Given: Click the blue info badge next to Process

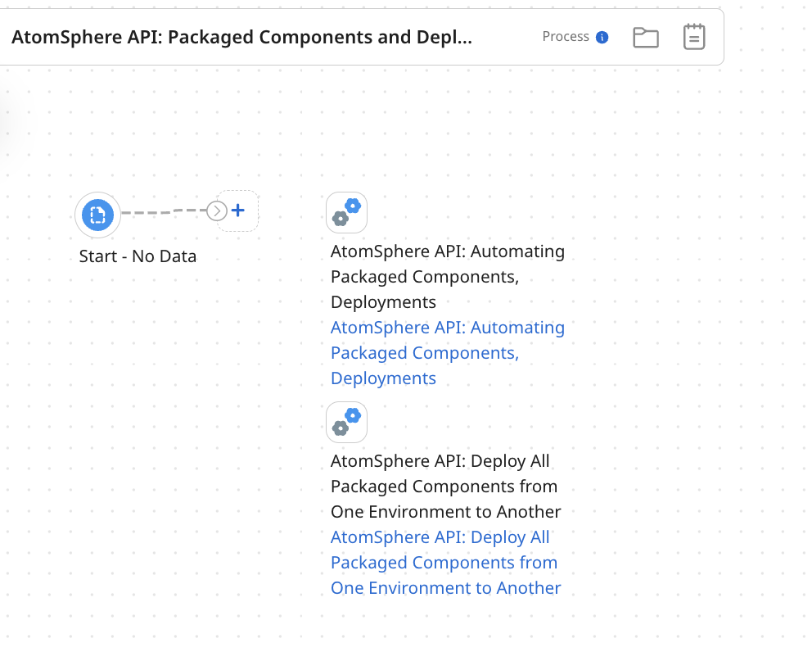Looking at the screenshot, I should point(603,36).
